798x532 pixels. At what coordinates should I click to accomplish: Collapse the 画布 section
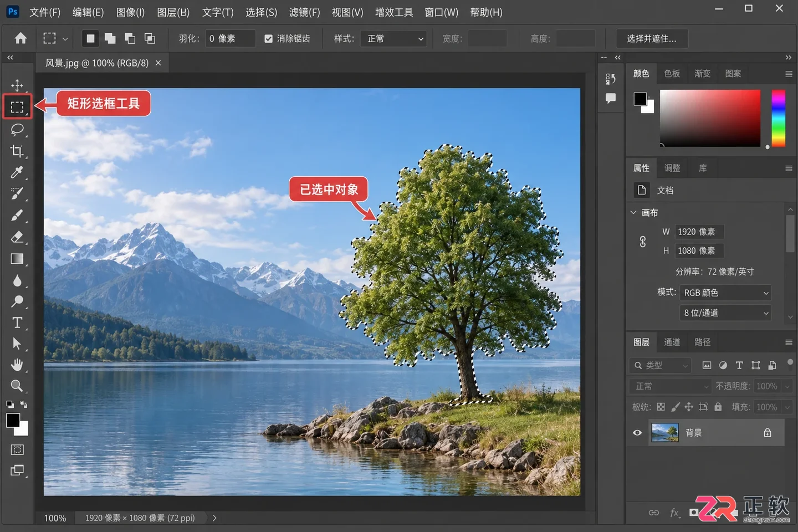633,212
